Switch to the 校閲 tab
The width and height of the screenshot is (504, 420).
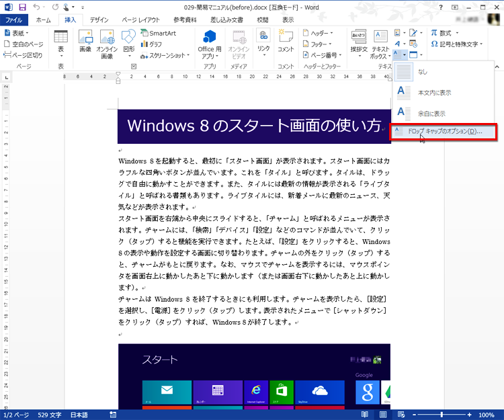(x=263, y=20)
